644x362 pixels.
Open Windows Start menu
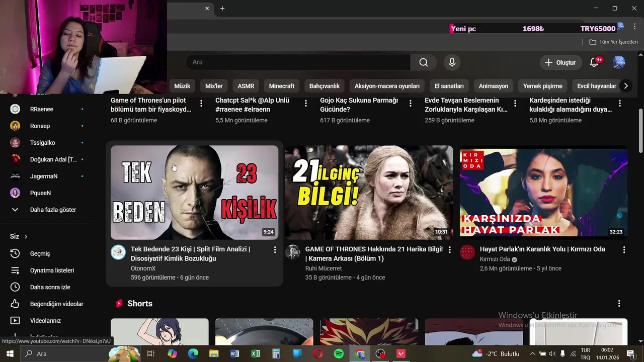pyautogui.click(x=10, y=354)
